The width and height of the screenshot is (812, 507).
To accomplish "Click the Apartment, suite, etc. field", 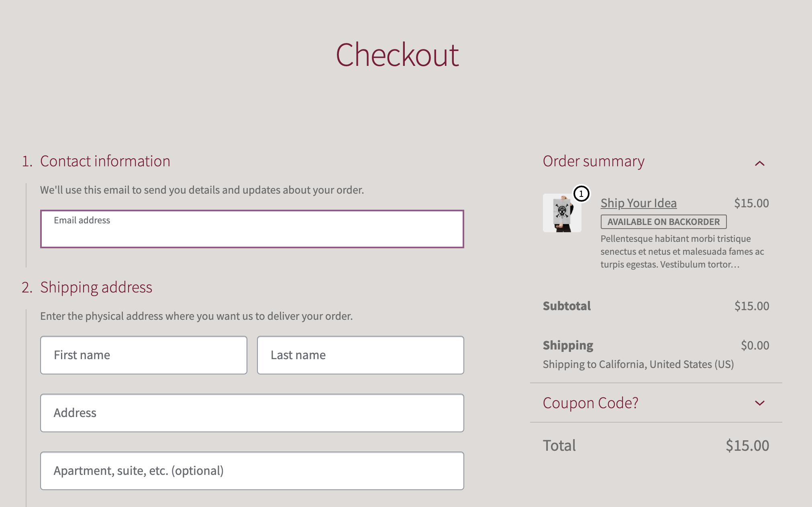I will [252, 471].
